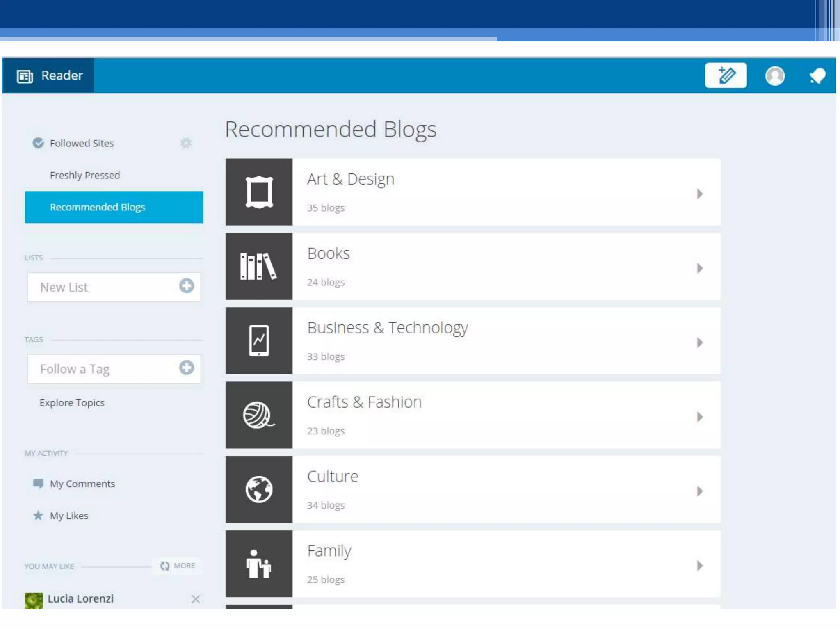The image size is (840, 630).
Task: Open the user profile avatar icon
Action: click(x=775, y=76)
